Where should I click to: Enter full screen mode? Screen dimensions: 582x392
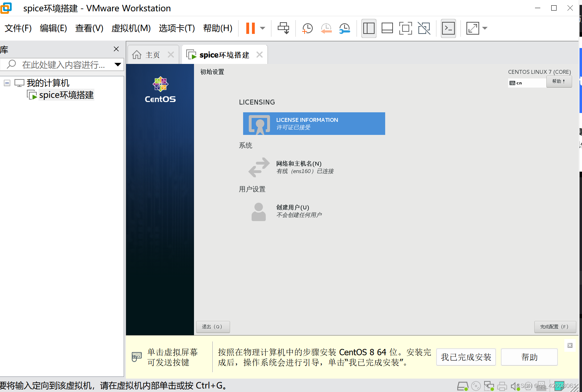pyautogui.click(x=406, y=28)
